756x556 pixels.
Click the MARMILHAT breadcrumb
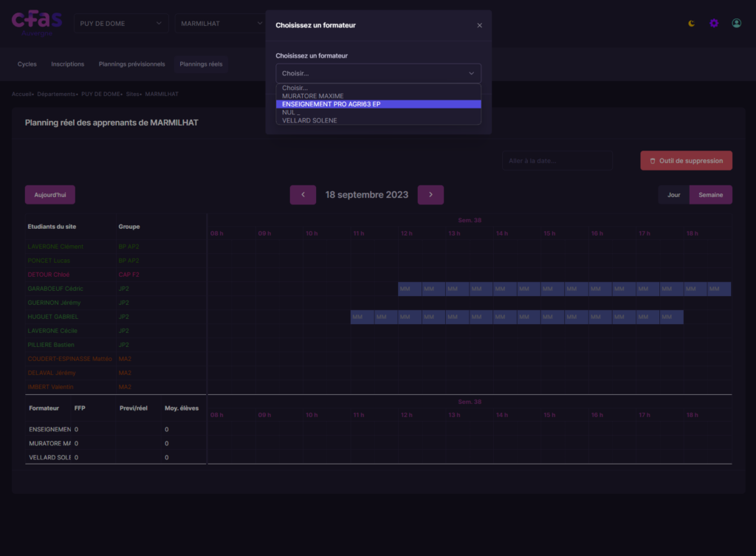click(162, 94)
